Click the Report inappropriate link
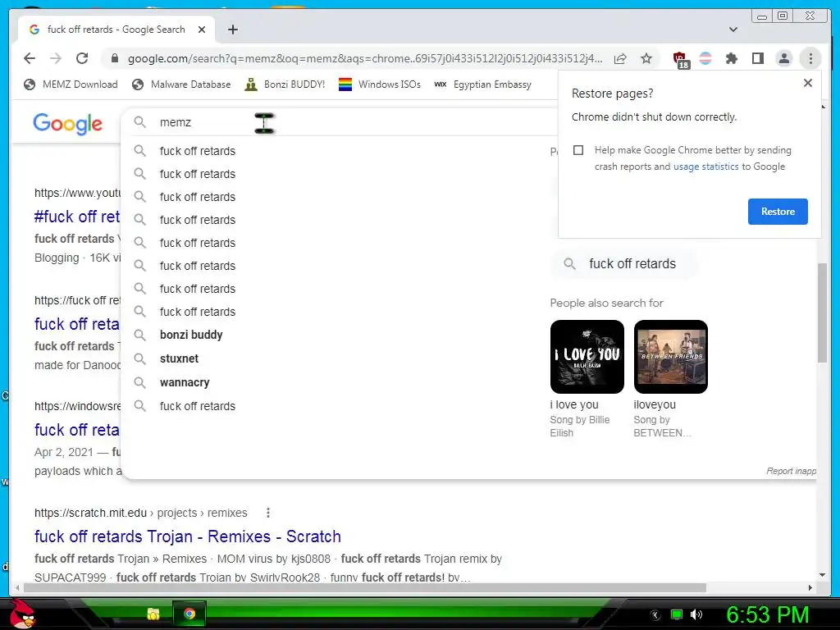Screen dimensions: 840x630 pos(792,471)
